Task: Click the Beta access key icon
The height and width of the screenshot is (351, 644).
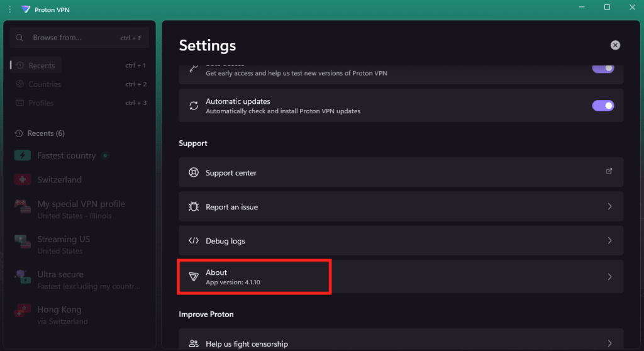Action: 194,69
